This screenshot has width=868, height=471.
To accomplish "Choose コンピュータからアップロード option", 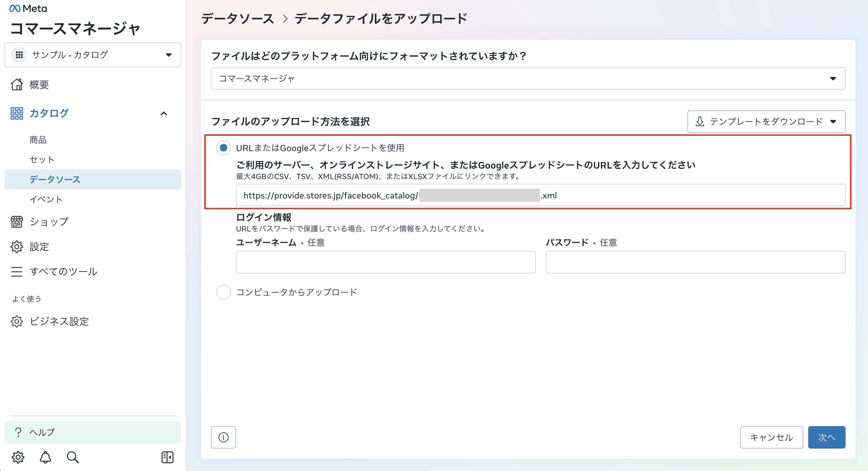I will pyautogui.click(x=223, y=292).
